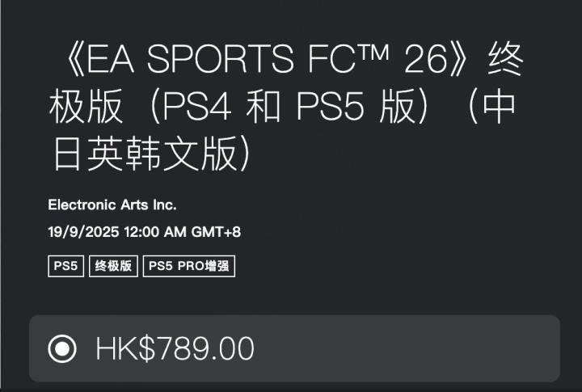
Task: Open the Electronic Arts Inc. publisher link
Action: point(112,204)
